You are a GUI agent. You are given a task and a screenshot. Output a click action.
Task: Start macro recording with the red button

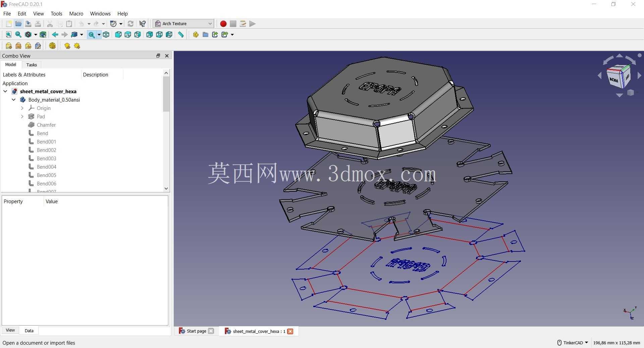223,24
